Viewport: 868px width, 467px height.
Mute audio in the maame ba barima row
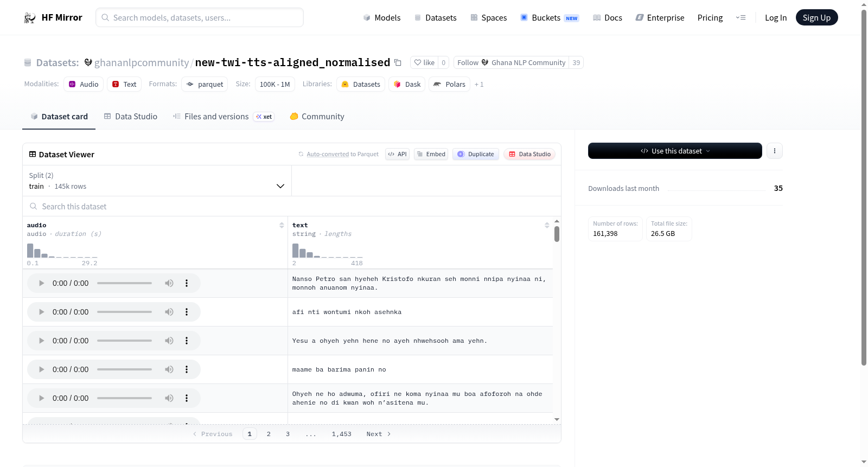(x=169, y=369)
